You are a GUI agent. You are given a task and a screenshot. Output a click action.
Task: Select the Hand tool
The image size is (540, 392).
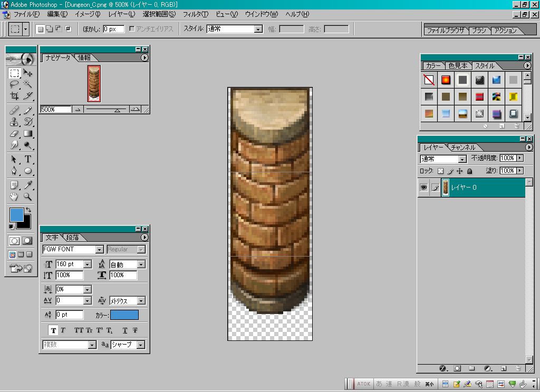14,197
